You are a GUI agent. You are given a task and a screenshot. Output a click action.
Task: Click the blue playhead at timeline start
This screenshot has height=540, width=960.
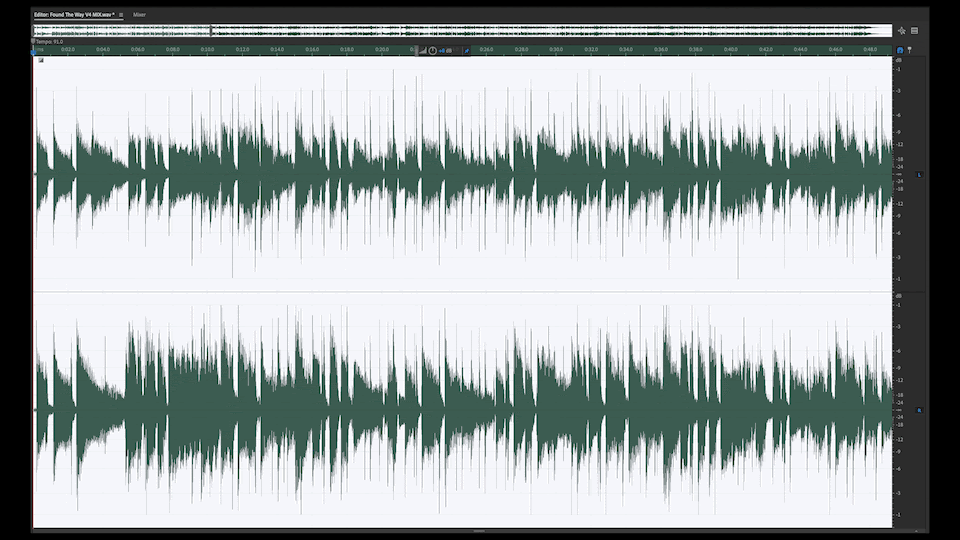point(34,51)
